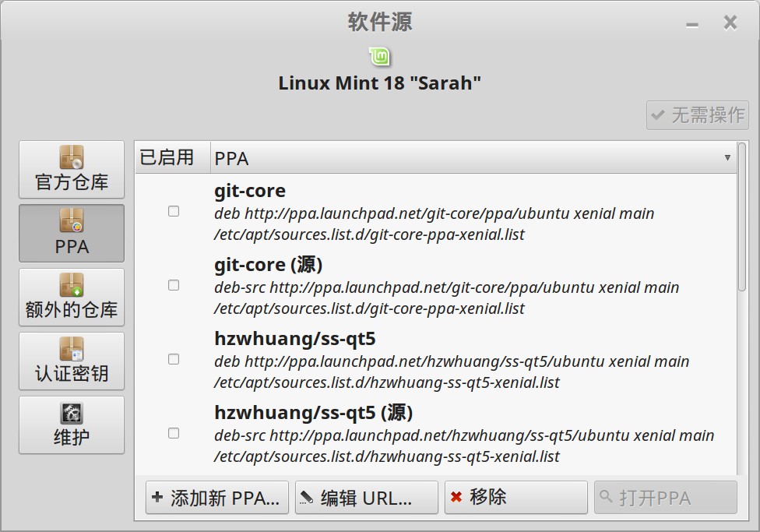The image size is (760, 532).
Task: Enable the hzwhuang/ss-qt5 PPA checkbox
Action: click(x=174, y=359)
